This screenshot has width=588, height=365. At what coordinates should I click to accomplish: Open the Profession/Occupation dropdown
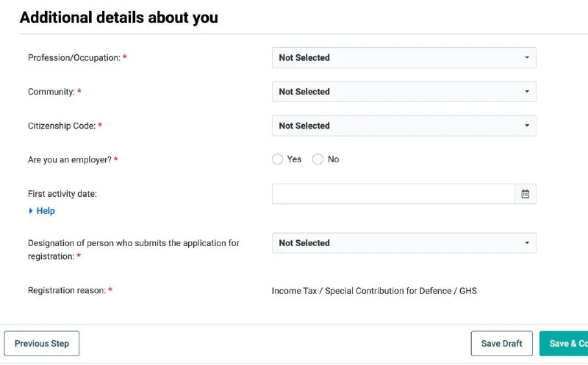397,57
